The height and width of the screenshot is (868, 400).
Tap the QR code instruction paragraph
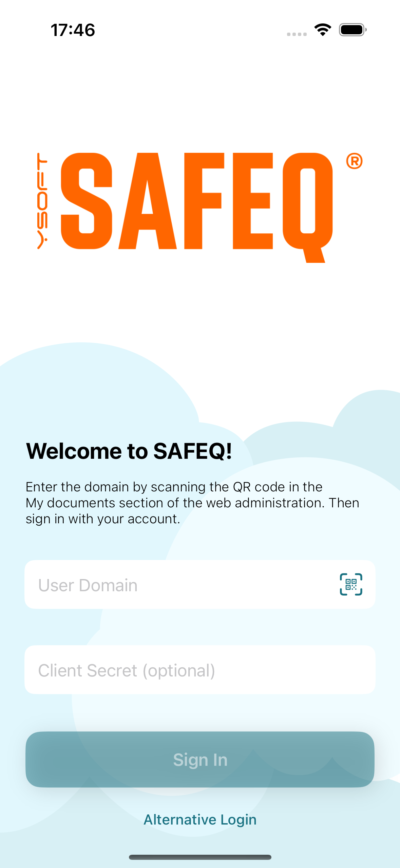pyautogui.click(x=192, y=503)
